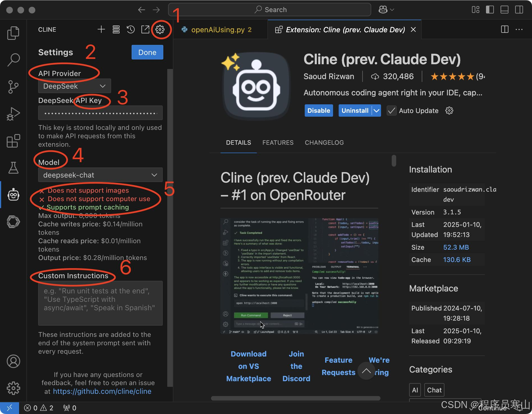
Task: Toggle the primary side bar
Action: (x=490, y=10)
